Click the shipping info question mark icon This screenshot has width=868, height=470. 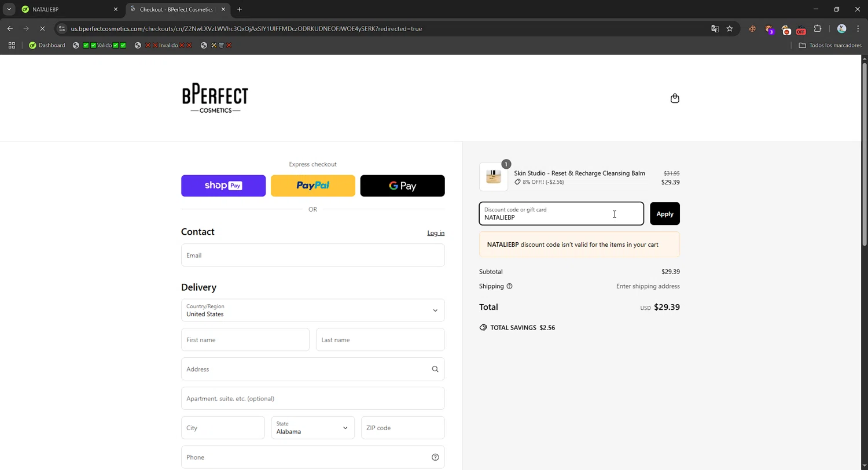click(x=509, y=286)
